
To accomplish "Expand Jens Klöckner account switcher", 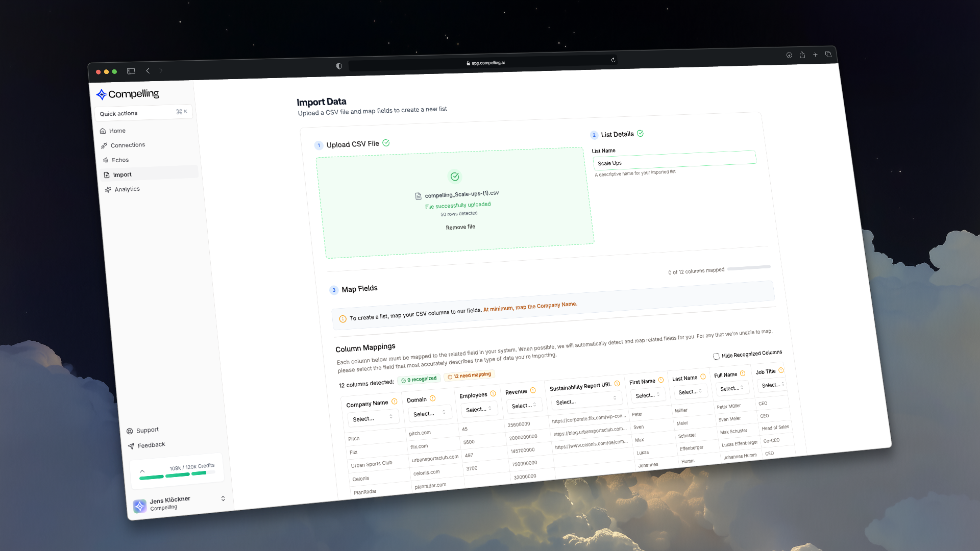I will (x=223, y=498).
